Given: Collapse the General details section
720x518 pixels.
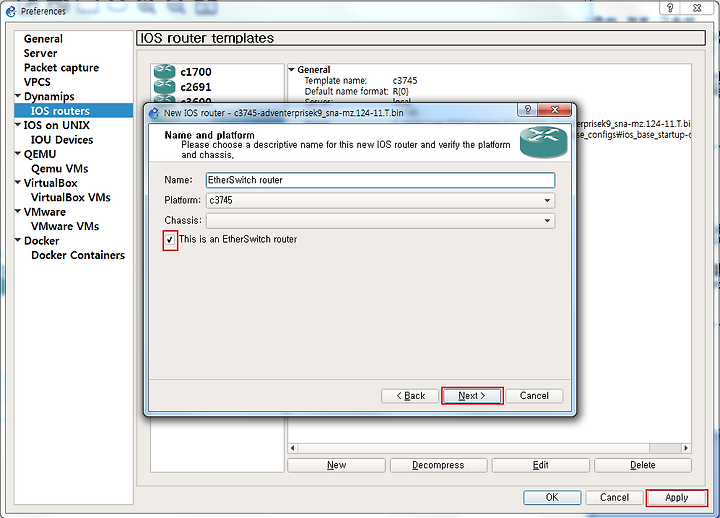Looking at the screenshot, I should (291, 70).
